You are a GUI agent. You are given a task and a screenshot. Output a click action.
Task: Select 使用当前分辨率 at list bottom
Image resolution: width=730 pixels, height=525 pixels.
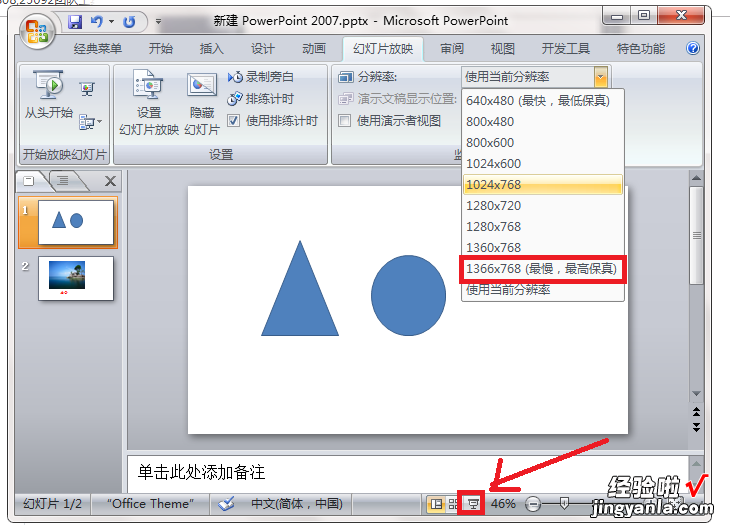coord(543,290)
